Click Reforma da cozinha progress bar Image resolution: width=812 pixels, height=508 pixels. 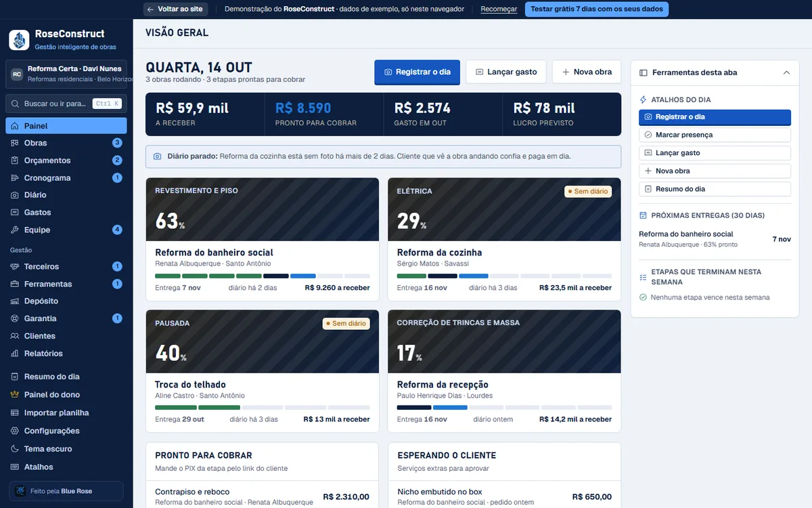[x=504, y=276]
